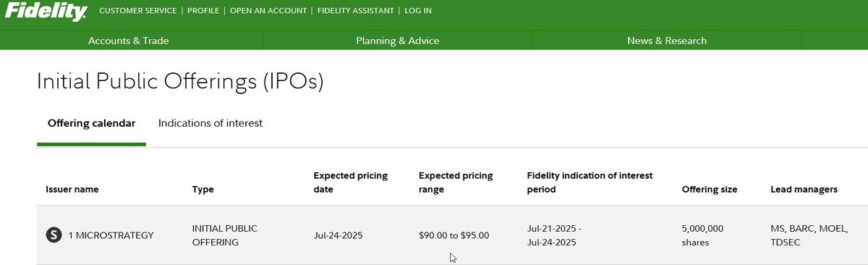868x265 pixels.
Task: Click Open an Account
Action: (268, 11)
